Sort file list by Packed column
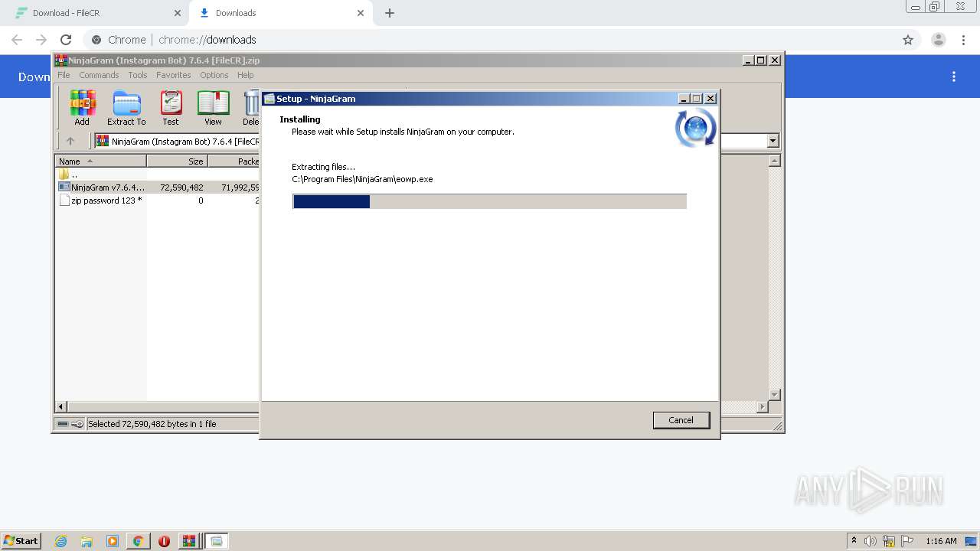 (234, 161)
